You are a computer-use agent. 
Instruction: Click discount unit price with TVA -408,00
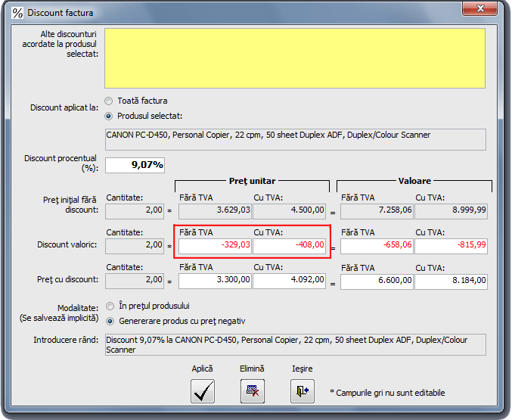point(290,245)
